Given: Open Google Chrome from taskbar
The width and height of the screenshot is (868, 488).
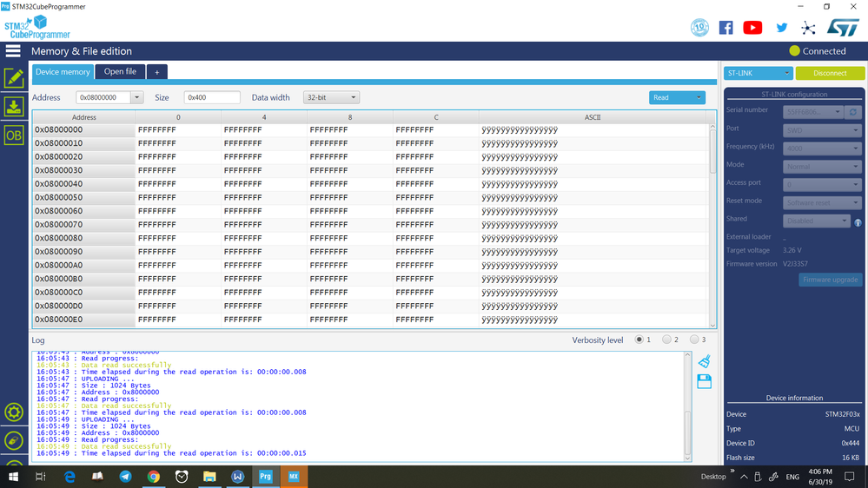Looking at the screenshot, I should (153, 477).
